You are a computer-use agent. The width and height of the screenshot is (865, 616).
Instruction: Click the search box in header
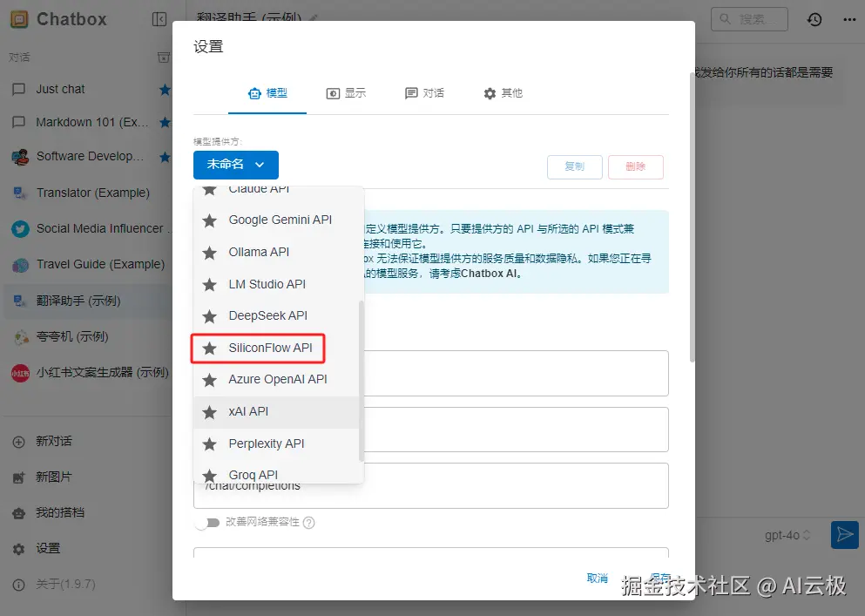749,19
